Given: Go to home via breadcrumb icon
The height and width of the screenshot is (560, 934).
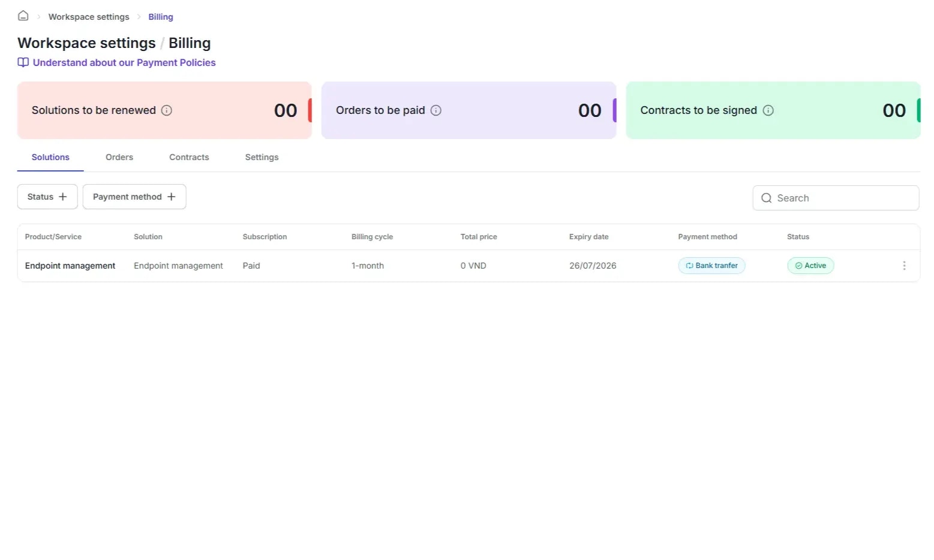Looking at the screenshot, I should click(23, 16).
